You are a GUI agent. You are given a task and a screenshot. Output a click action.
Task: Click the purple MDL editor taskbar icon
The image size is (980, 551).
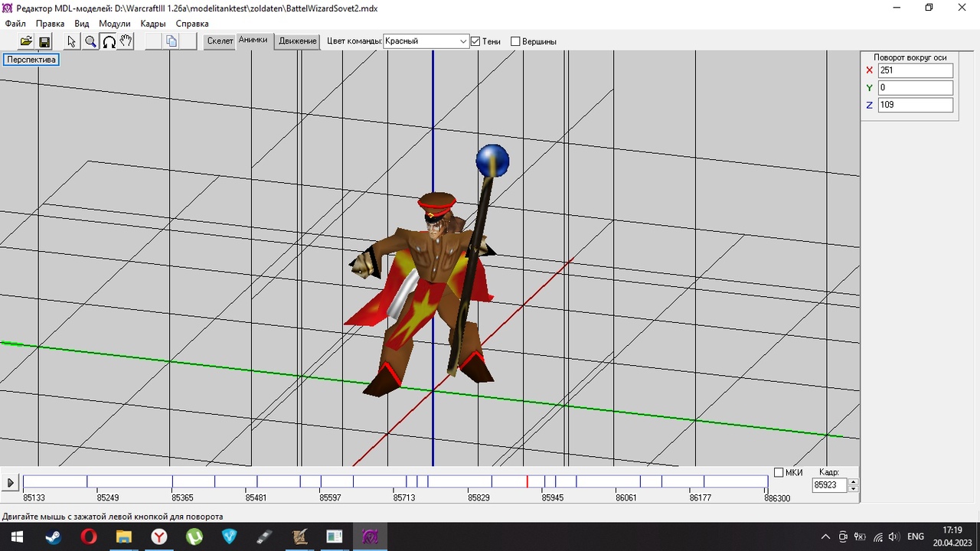pos(371,536)
